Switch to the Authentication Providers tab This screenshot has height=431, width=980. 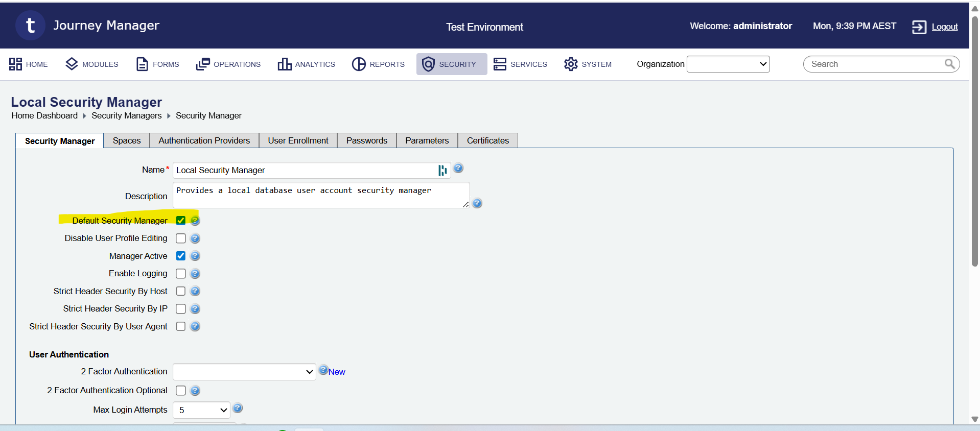point(204,140)
